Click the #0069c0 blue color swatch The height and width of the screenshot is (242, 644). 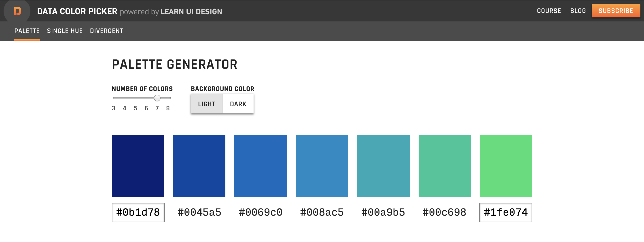tap(261, 166)
